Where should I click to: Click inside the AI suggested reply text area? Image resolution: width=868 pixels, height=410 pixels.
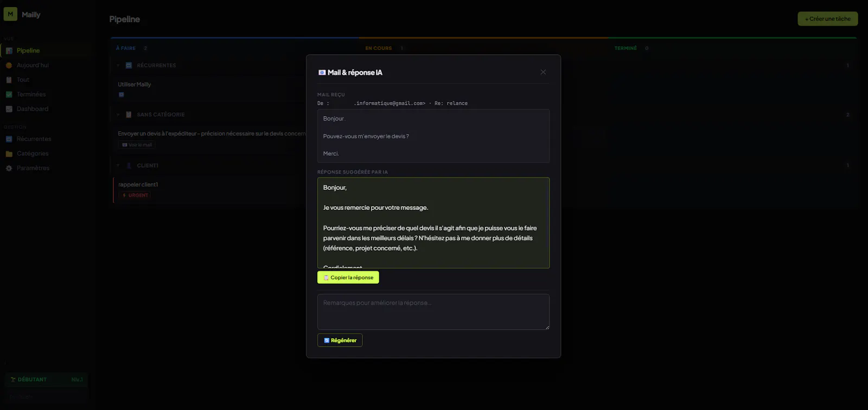click(x=433, y=223)
